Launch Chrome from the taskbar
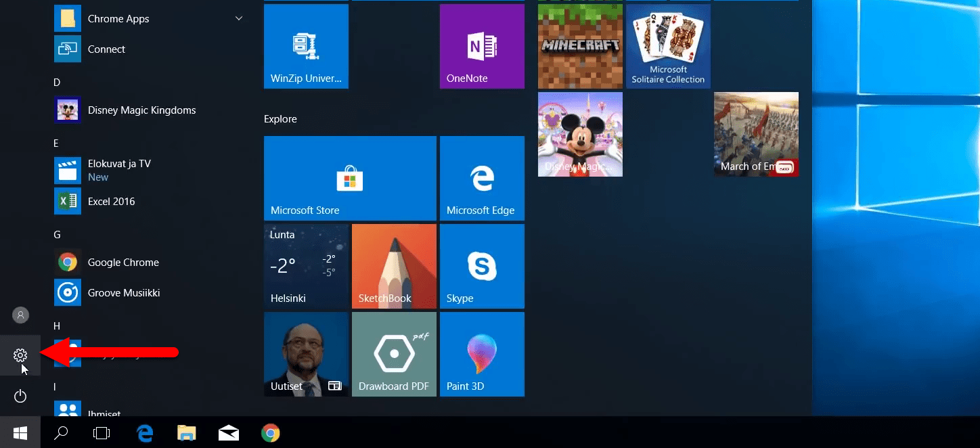The width and height of the screenshot is (980, 448). (x=271, y=432)
